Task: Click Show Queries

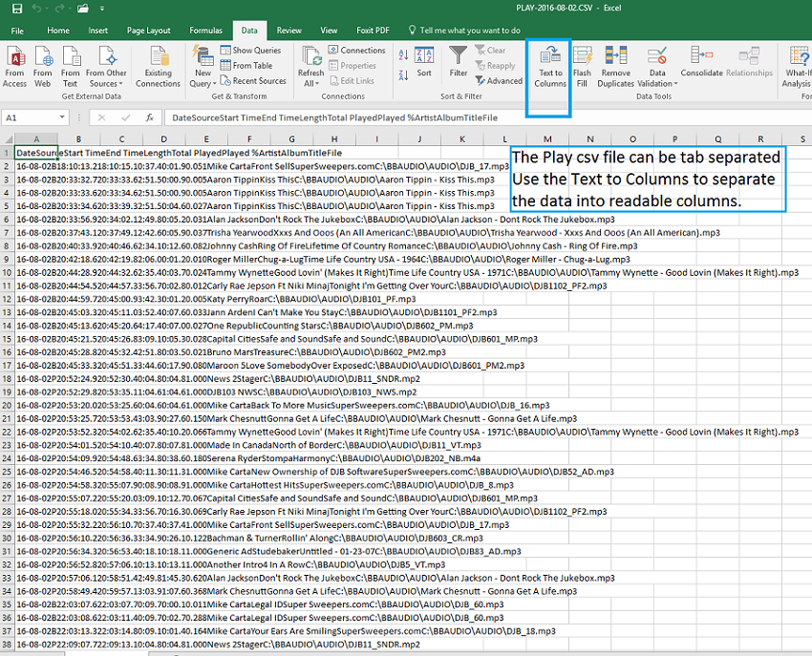Action: click(250, 51)
